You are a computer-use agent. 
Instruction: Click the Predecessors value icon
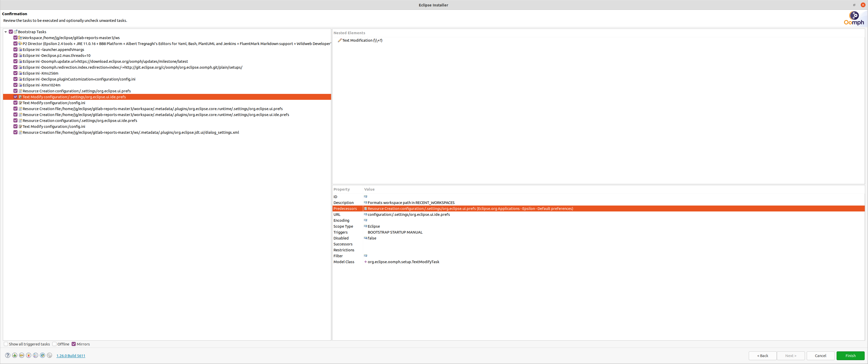tap(365, 209)
